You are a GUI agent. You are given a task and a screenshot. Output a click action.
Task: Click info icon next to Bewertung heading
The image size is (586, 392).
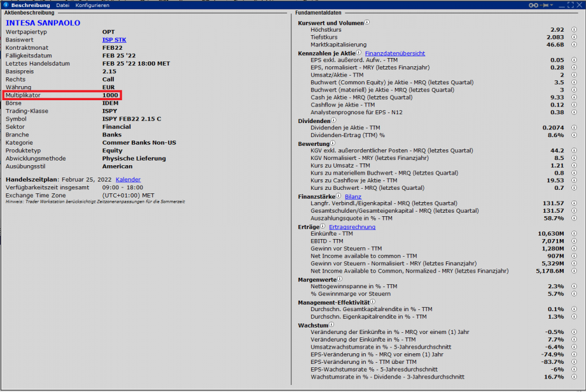pos(333,143)
